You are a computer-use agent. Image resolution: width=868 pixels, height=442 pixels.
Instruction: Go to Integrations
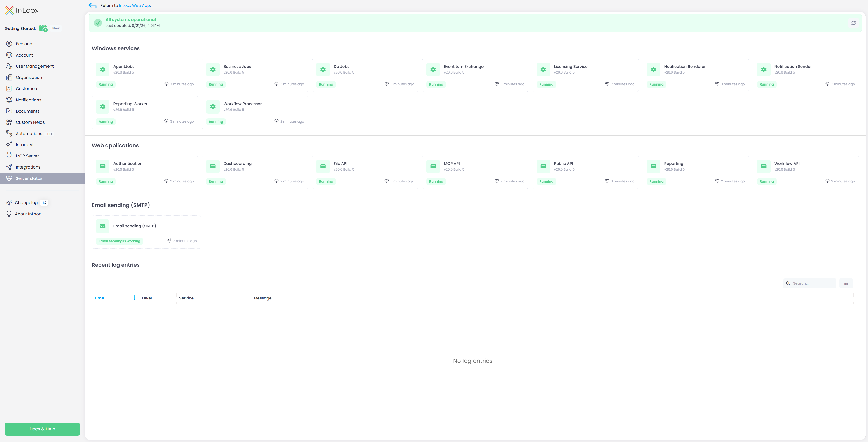(42, 167)
